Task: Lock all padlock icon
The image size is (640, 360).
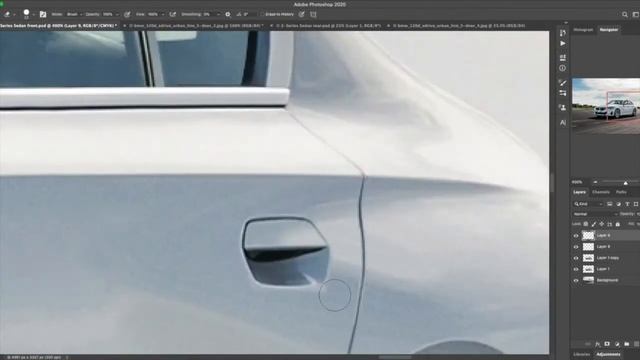Action: (x=618, y=224)
